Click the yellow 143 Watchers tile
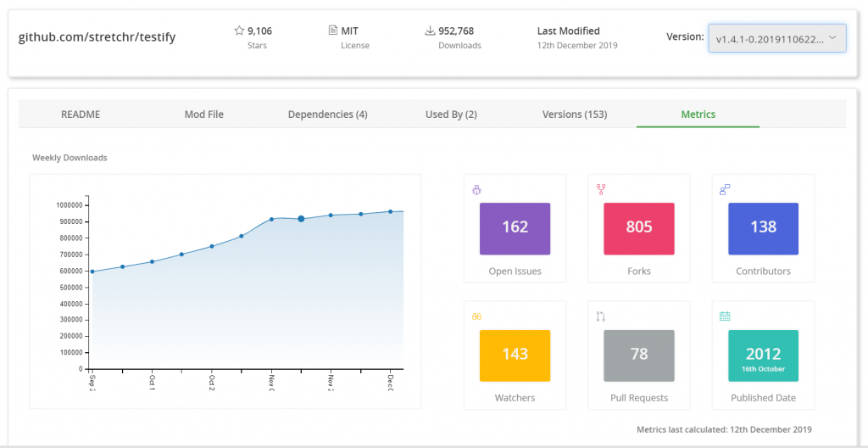The height and width of the screenshot is (448, 868). pyautogui.click(x=515, y=356)
